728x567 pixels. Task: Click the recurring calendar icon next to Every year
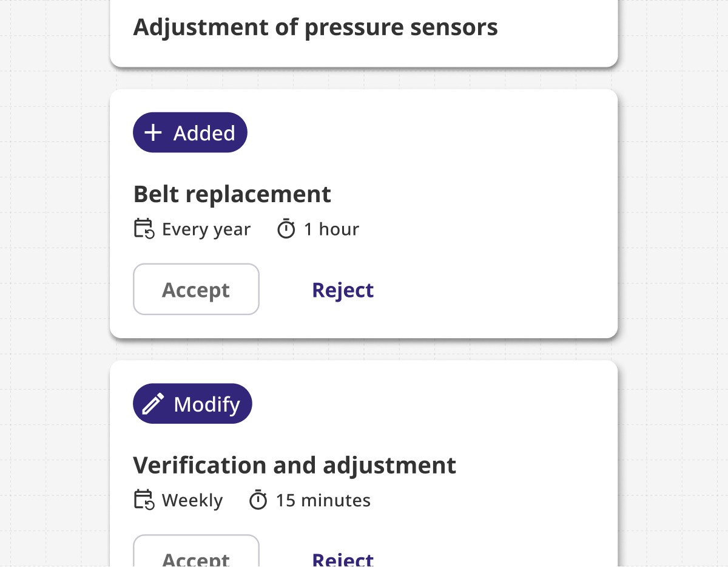point(144,229)
